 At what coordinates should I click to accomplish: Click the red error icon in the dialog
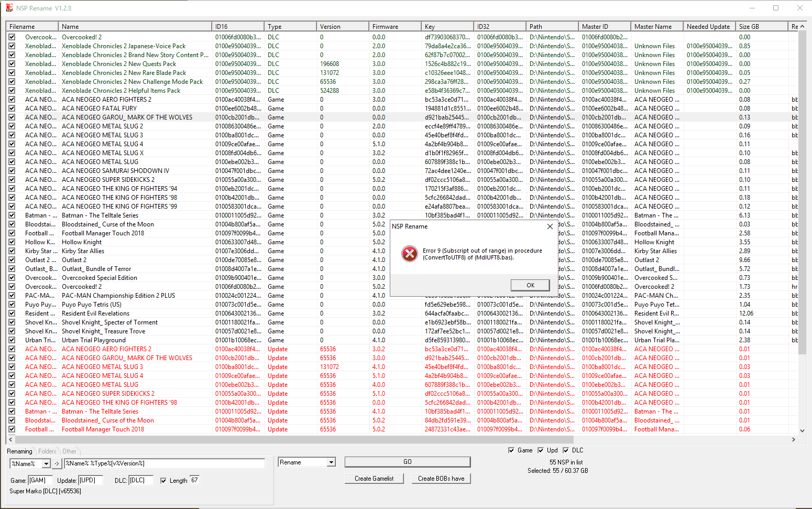click(x=409, y=254)
